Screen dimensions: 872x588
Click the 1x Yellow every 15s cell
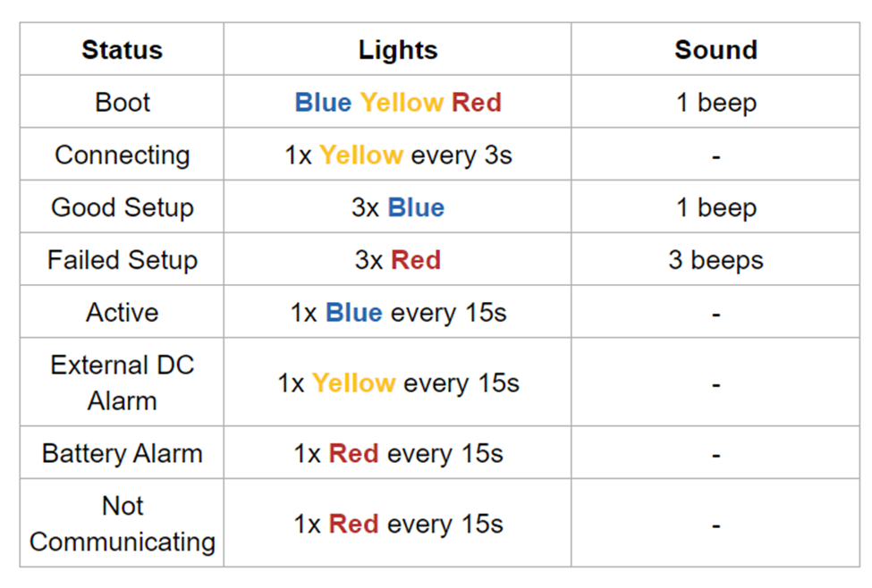tap(397, 382)
